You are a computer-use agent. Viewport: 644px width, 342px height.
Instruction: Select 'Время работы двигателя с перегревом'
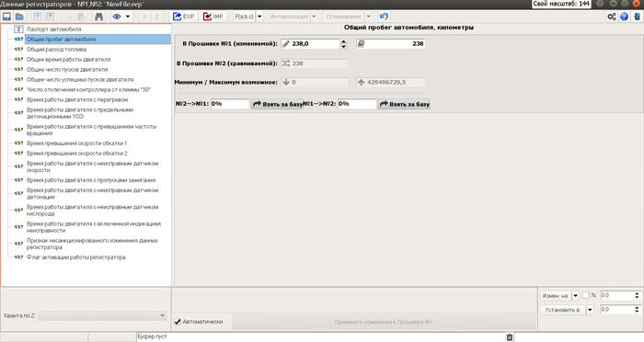point(77,99)
